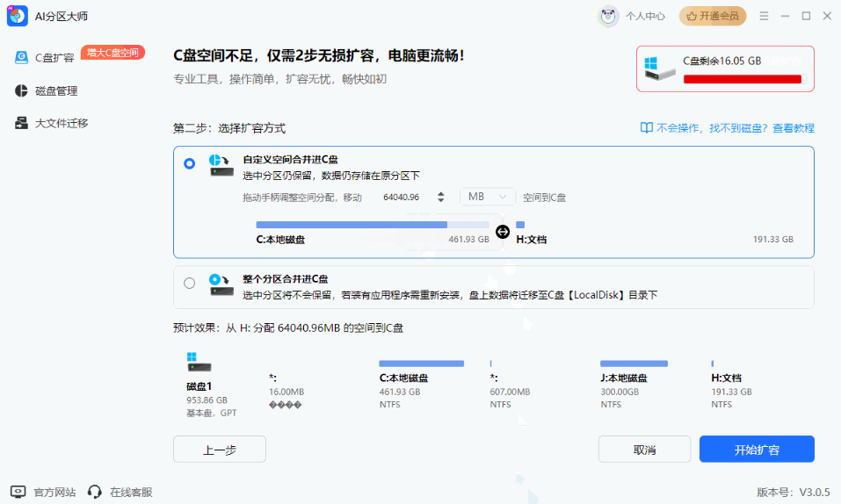The image size is (841, 504).
Task: Expand the MB unit dropdown
Action: (x=488, y=197)
